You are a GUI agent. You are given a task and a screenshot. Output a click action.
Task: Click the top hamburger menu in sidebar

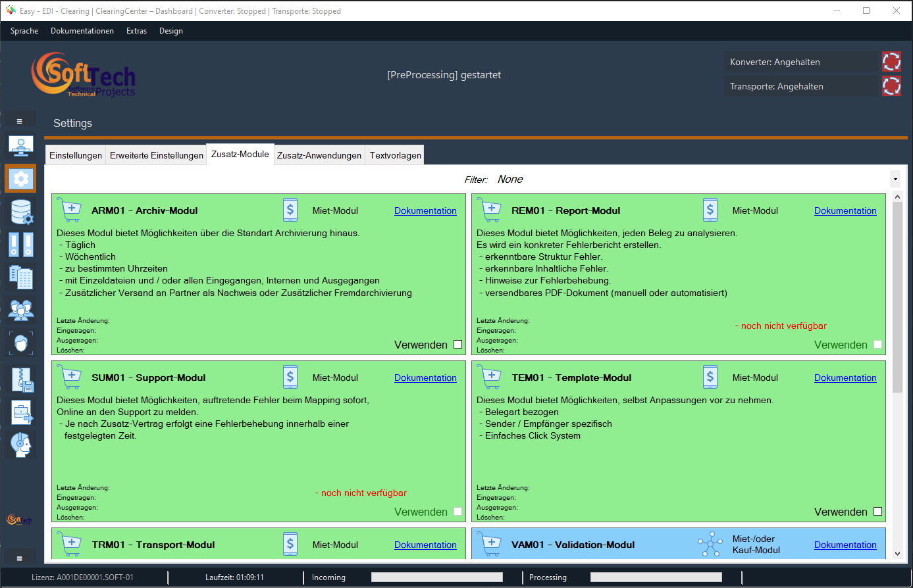pyautogui.click(x=20, y=121)
